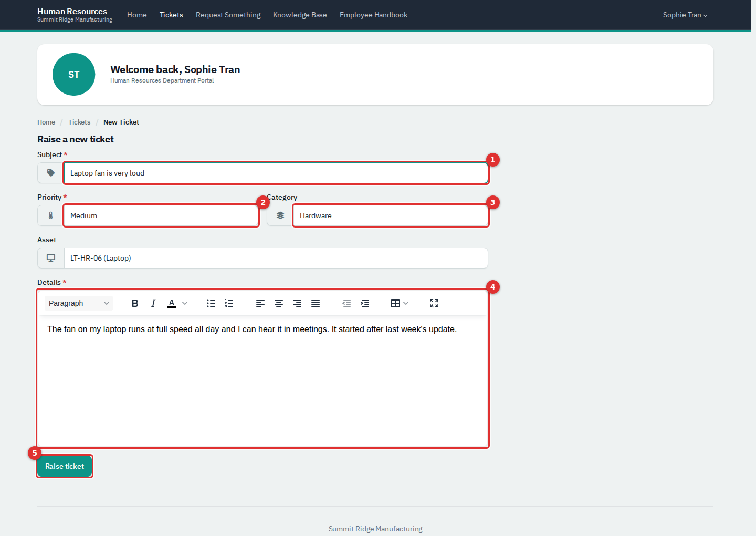756x536 pixels.
Task: Click the thermometer icon beside Priority
Action: [51, 215]
